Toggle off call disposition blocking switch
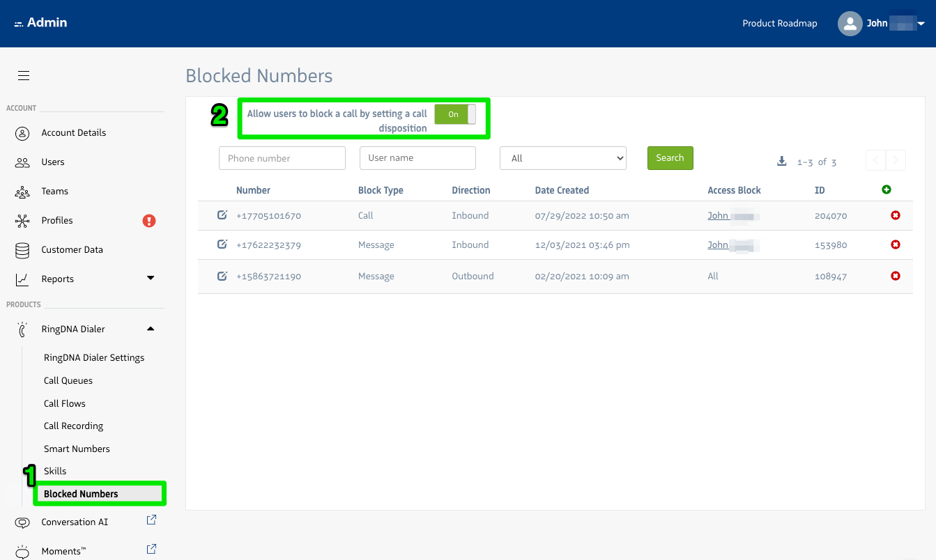 [455, 114]
